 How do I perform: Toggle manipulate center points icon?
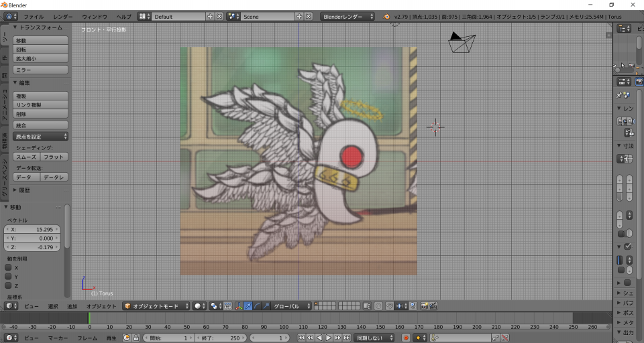228,306
